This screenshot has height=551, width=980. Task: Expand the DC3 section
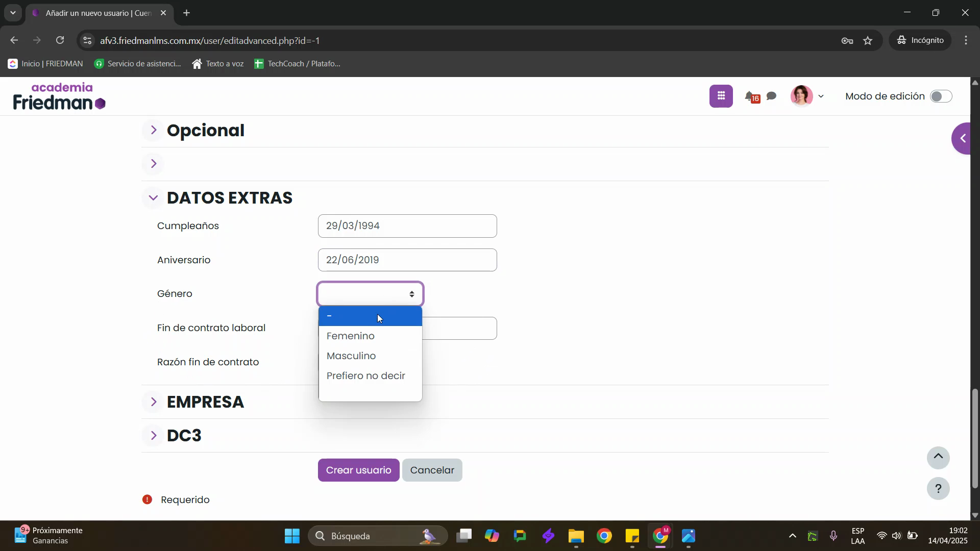click(154, 436)
